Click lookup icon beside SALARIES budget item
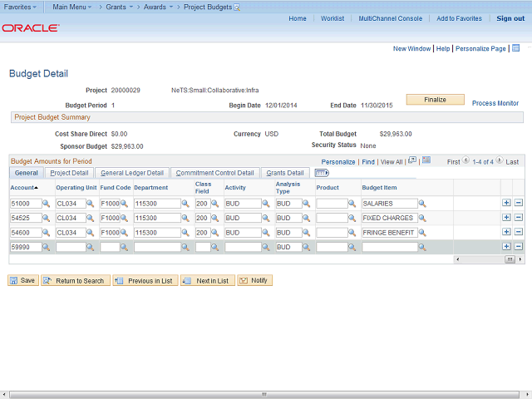 point(422,204)
